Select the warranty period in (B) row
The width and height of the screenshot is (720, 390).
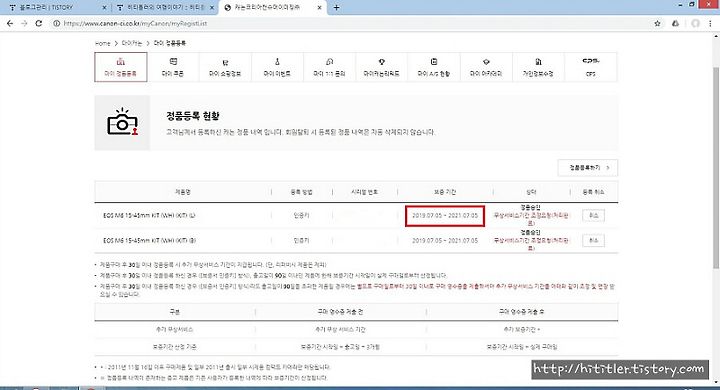click(445, 240)
